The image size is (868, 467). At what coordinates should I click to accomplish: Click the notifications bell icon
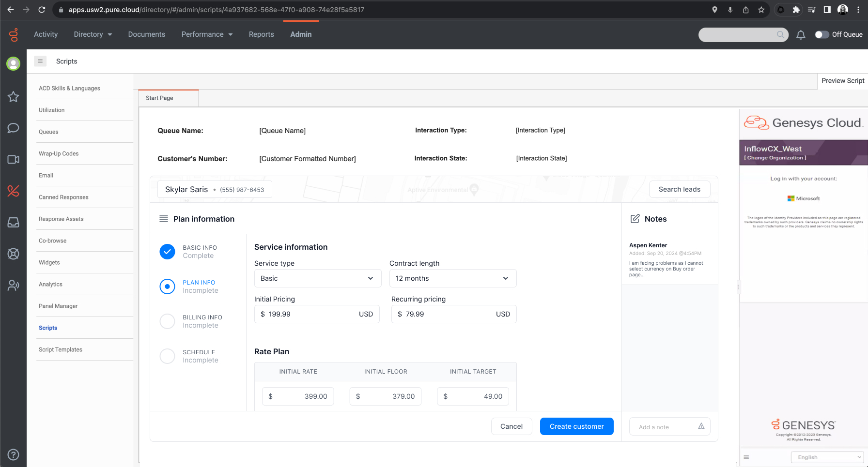point(801,34)
